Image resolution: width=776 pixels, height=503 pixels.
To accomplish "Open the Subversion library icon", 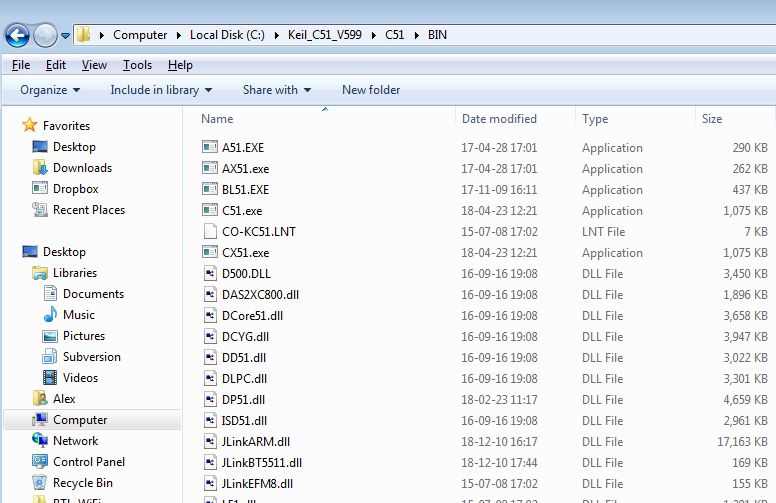I will point(51,357).
